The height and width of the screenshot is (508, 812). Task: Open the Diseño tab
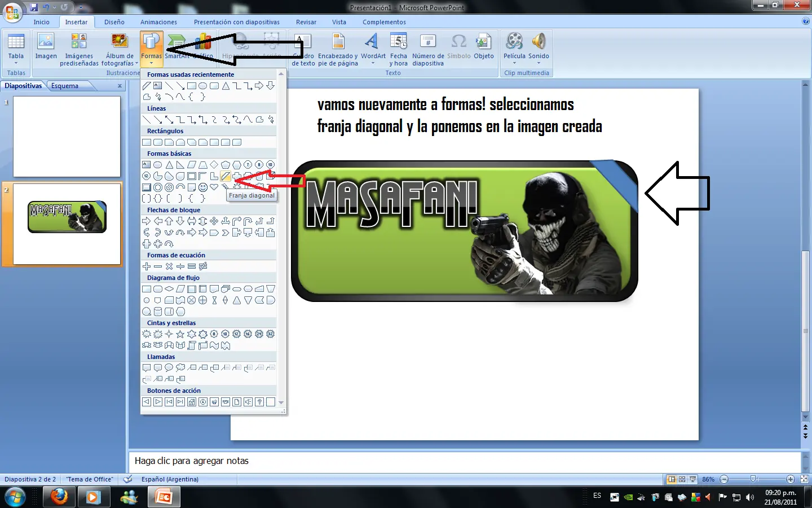pos(114,22)
